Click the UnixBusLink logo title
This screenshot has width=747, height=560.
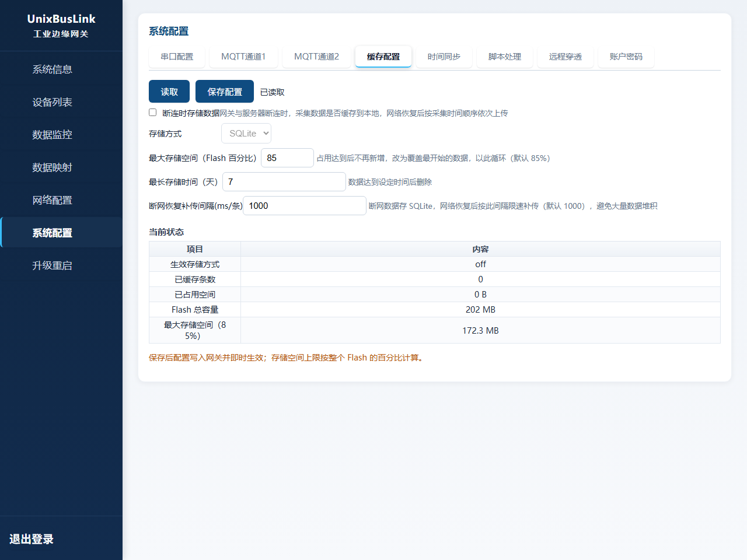pyautogui.click(x=61, y=19)
